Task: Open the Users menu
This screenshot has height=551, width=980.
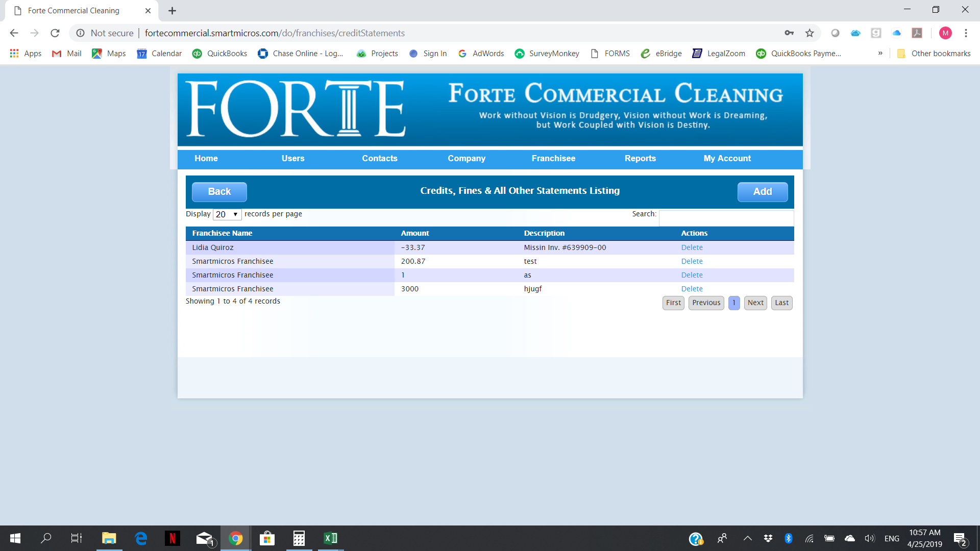Action: coord(293,159)
